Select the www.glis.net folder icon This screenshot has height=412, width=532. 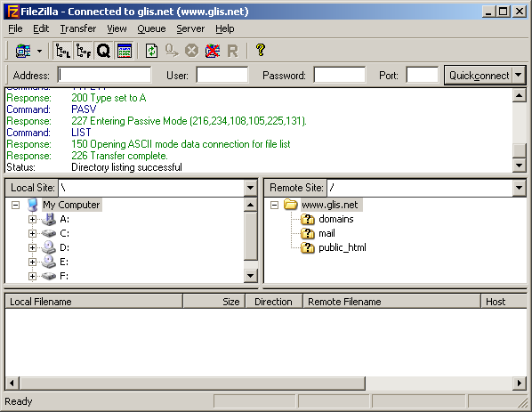click(x=290, y=205)
